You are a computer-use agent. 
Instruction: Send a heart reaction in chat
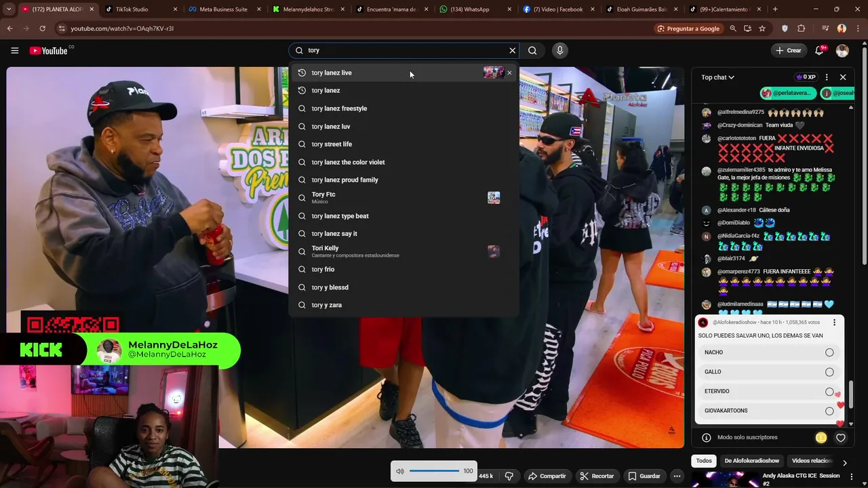click(x=841, y=438)
